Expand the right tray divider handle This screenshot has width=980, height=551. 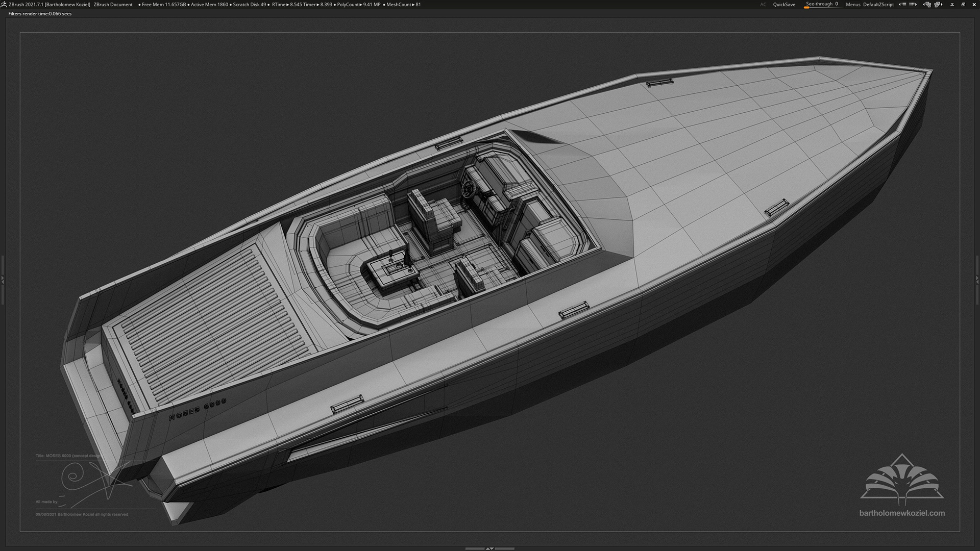click(977, 280)
